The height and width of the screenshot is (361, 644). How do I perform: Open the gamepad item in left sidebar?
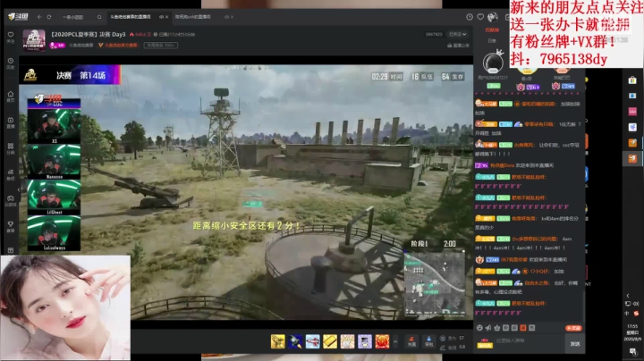point(11,200)
